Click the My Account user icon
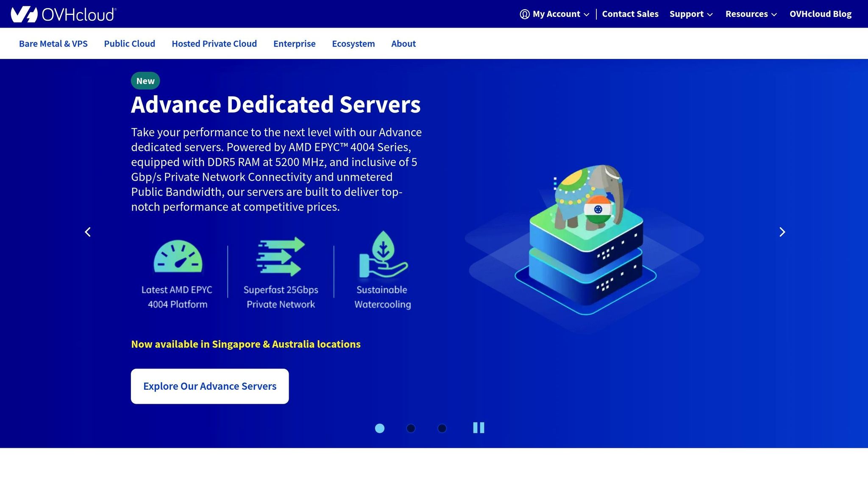Image resolution: width=868 pixels, height=488 pixels. (524, 14)
